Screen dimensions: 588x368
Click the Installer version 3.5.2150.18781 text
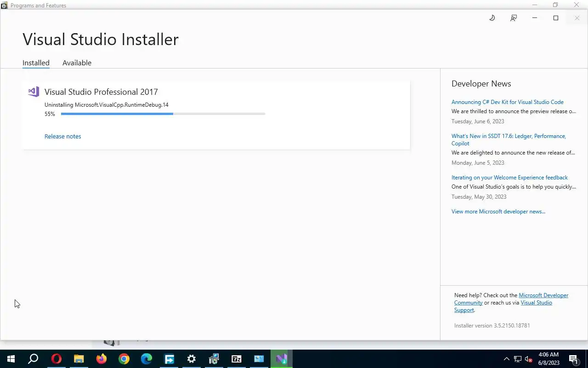492,326
